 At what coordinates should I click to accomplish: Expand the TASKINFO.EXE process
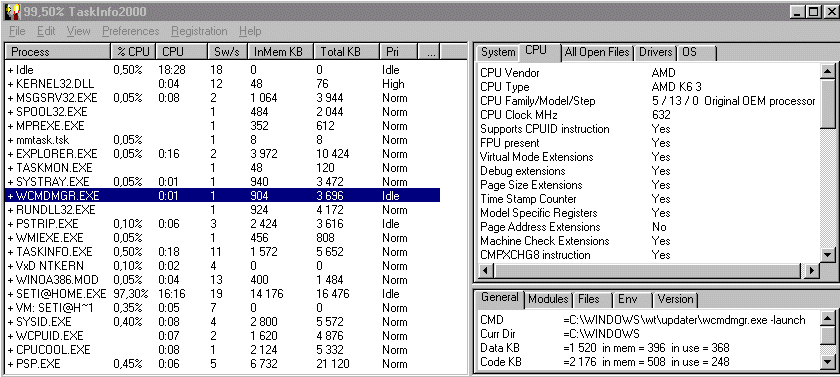coord(11,252)
